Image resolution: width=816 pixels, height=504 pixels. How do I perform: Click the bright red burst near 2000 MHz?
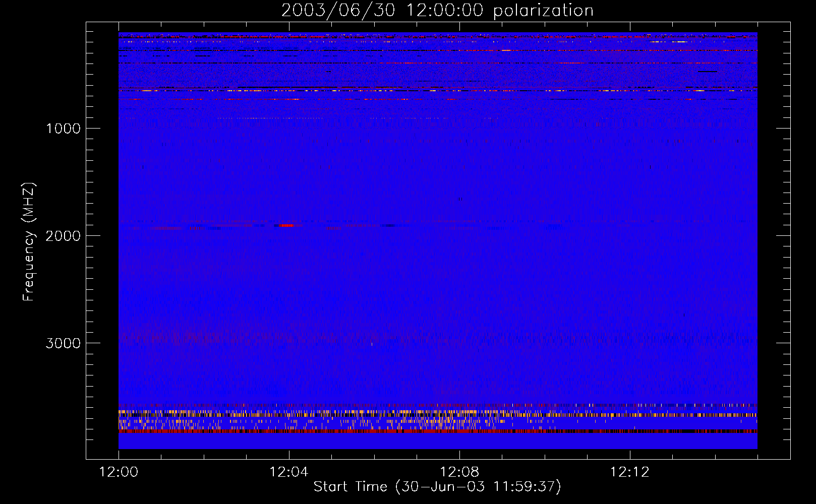click(x=287, y=225)
